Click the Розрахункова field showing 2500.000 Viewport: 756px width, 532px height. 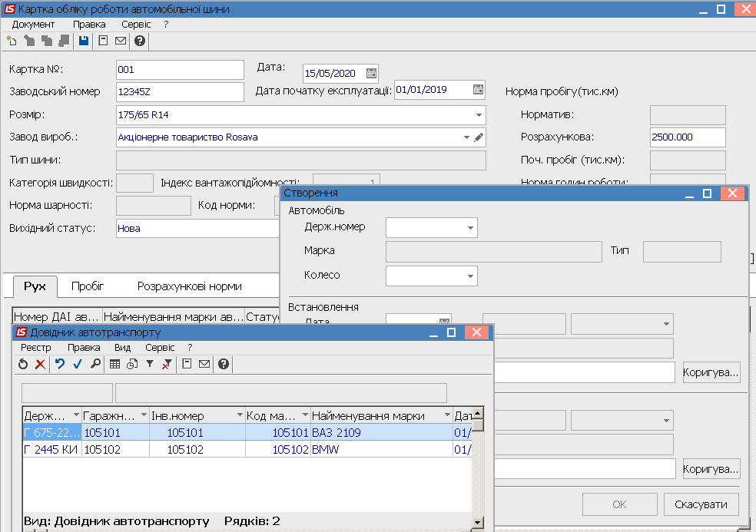688,137
